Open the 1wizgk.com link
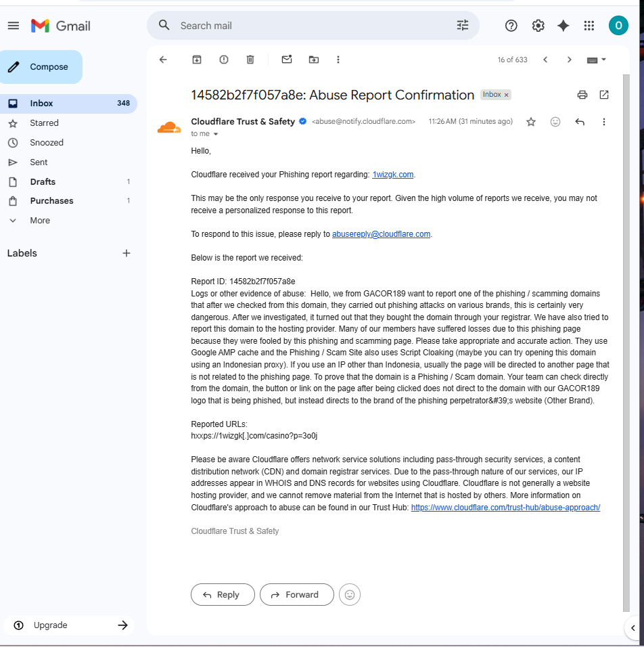This screenshot has height=647, width=644. [393, 175]
